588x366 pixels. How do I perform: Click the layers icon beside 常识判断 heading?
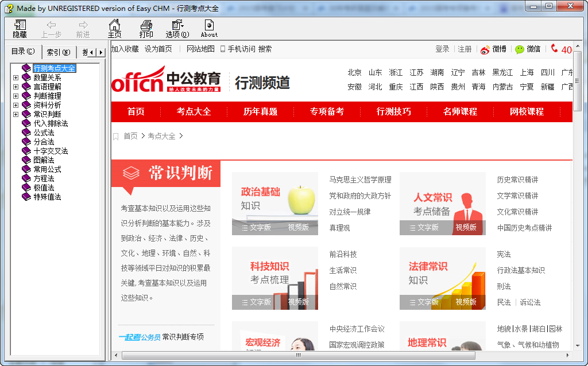[x=131, y=173]
